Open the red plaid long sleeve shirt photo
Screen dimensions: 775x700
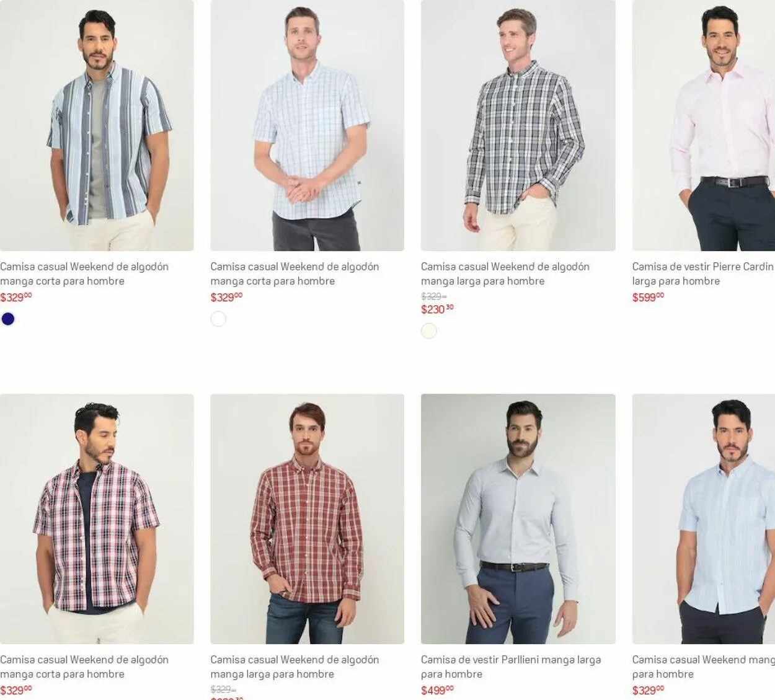point(307,519)
